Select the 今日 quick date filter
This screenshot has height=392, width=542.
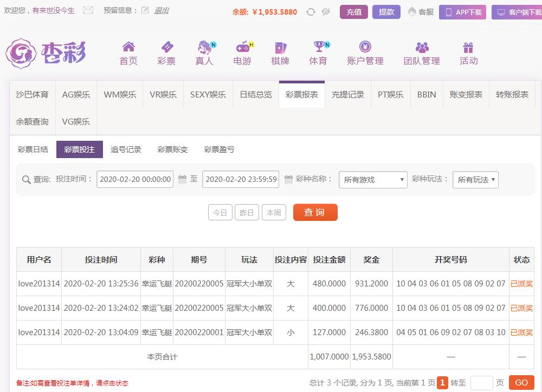pyautogui.click(x=220, y=213)
